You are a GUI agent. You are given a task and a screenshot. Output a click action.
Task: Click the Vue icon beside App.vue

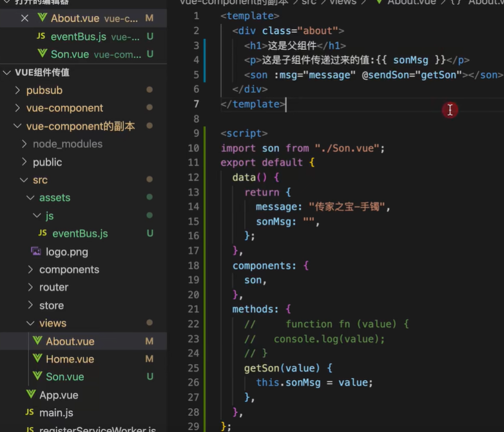click(31, 394)
